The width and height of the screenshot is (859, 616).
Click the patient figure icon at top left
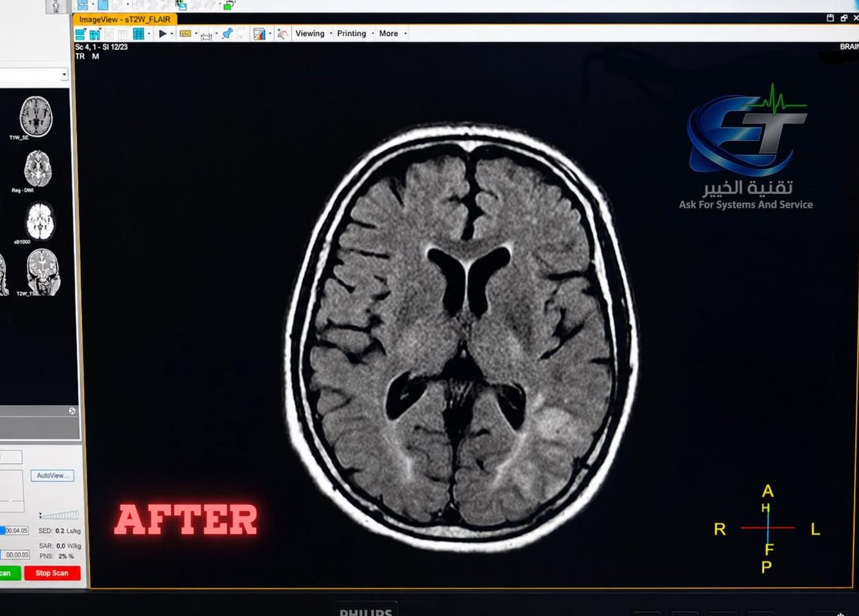coord(56,6)
